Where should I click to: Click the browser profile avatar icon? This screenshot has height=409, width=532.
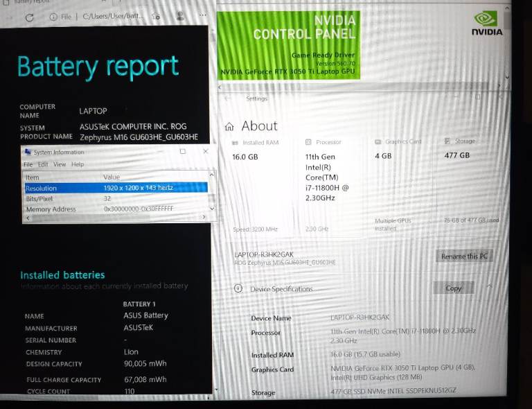tap(180, 16)
